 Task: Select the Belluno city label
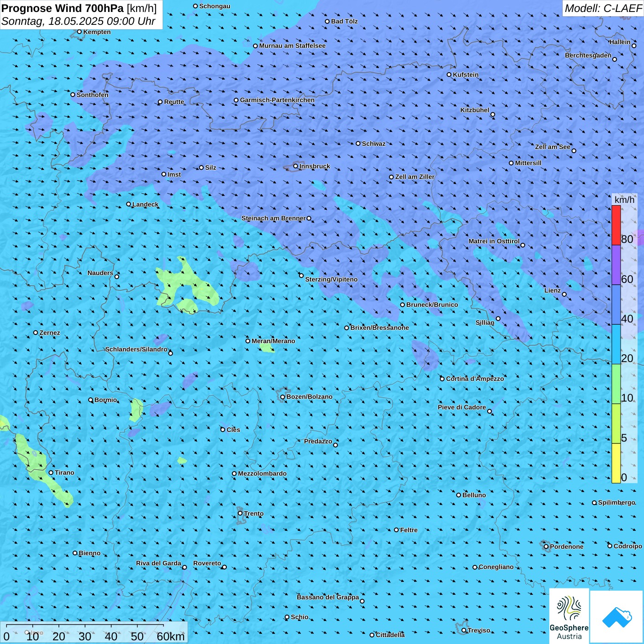tap(474, 495)
